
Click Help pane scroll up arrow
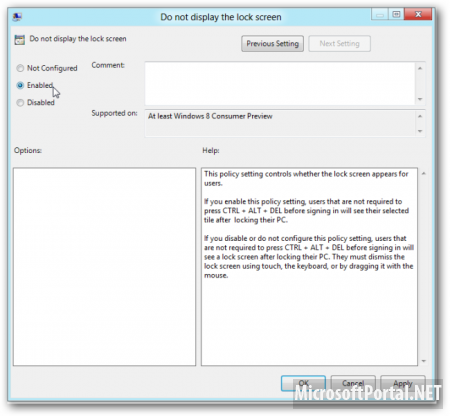pos(424,174)
